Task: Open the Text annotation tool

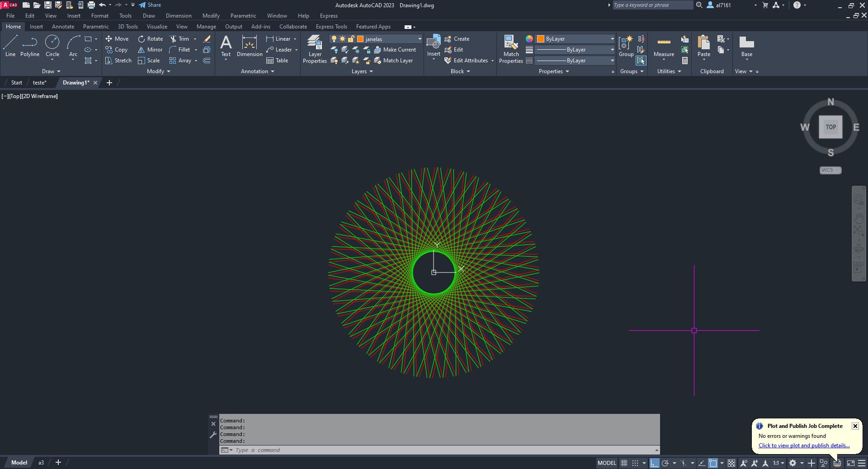Action: tap(226, 46)
